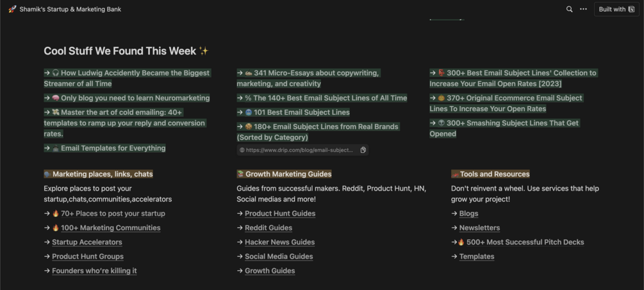Open Email Templates for Everything link
The width and height of the screenshot is (644, 290).
point(113,148)
